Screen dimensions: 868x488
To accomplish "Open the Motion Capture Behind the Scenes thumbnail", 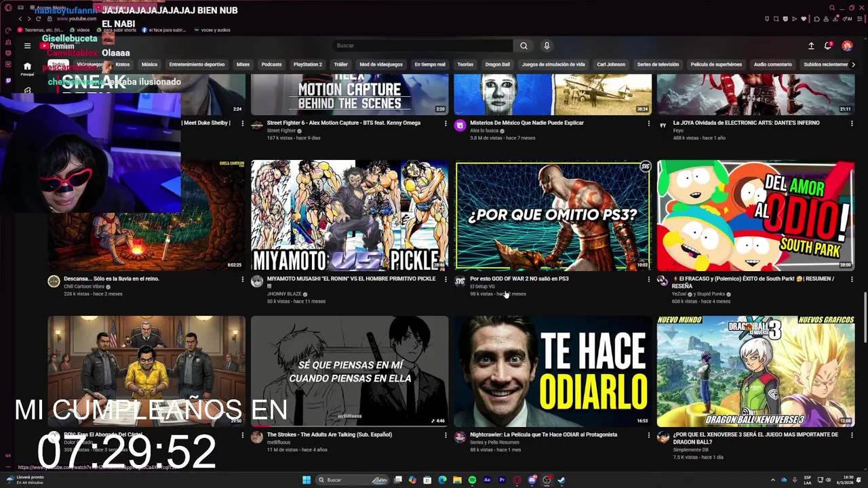I will (349, 95).
